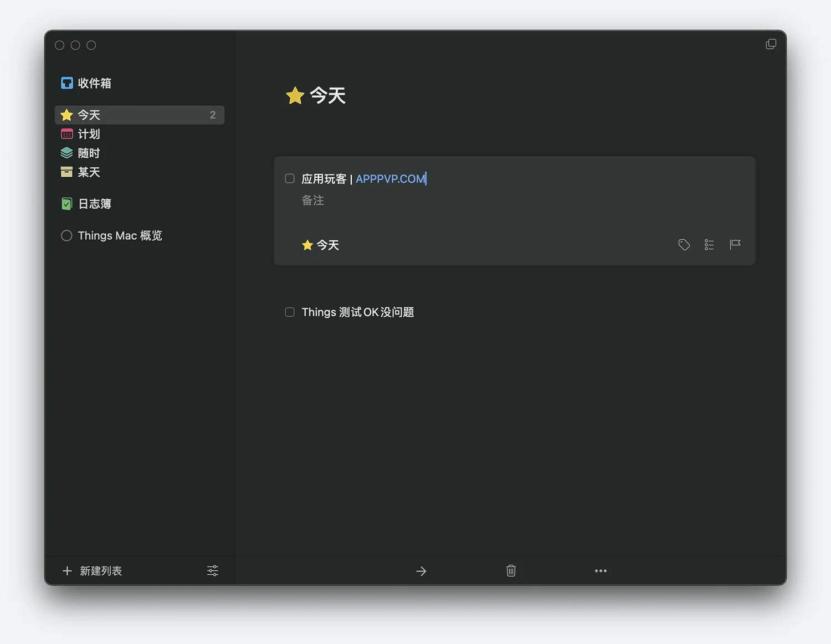The height and width of the screenshot is (644, 831).
Task: Change the 今天 date on the task card
Action: (321, 245)
